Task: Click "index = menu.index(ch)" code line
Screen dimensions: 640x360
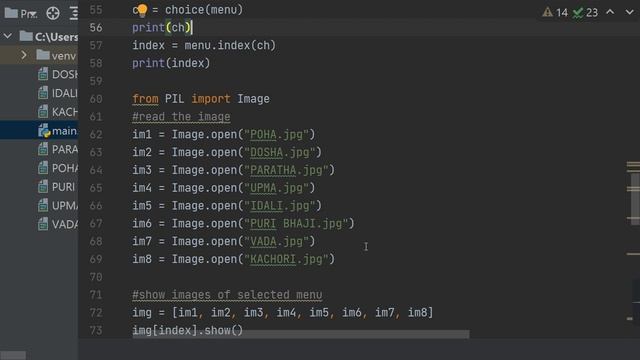Action: point(204,45)
